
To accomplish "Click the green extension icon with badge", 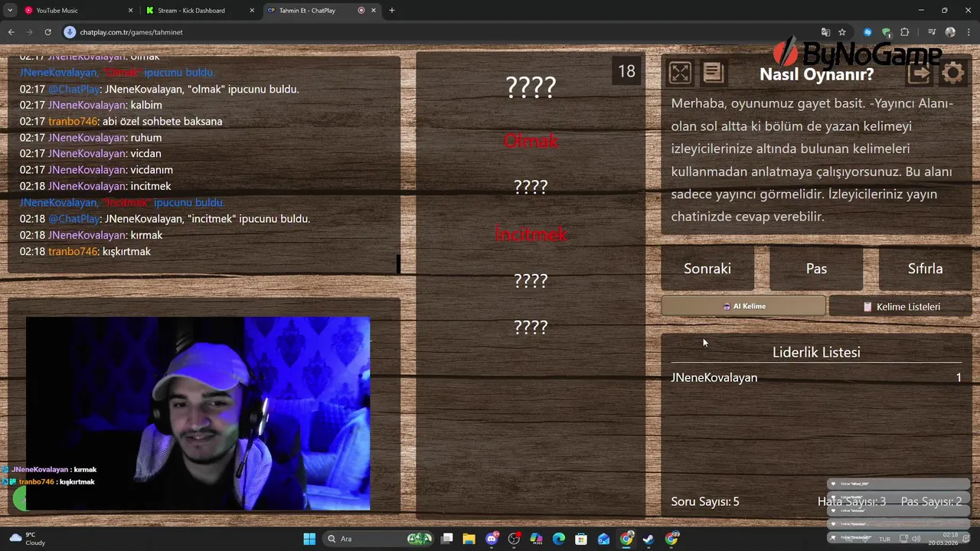I will point(886,32).
